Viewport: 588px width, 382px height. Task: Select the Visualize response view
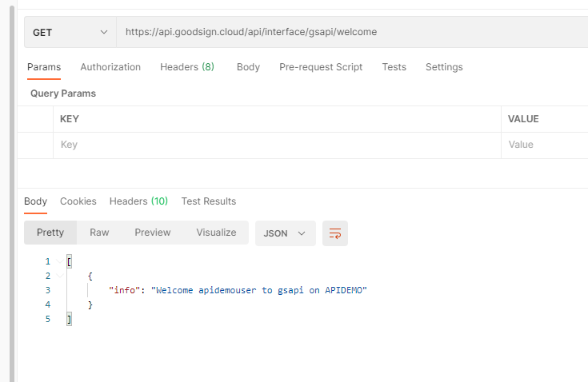coord(216,233)
